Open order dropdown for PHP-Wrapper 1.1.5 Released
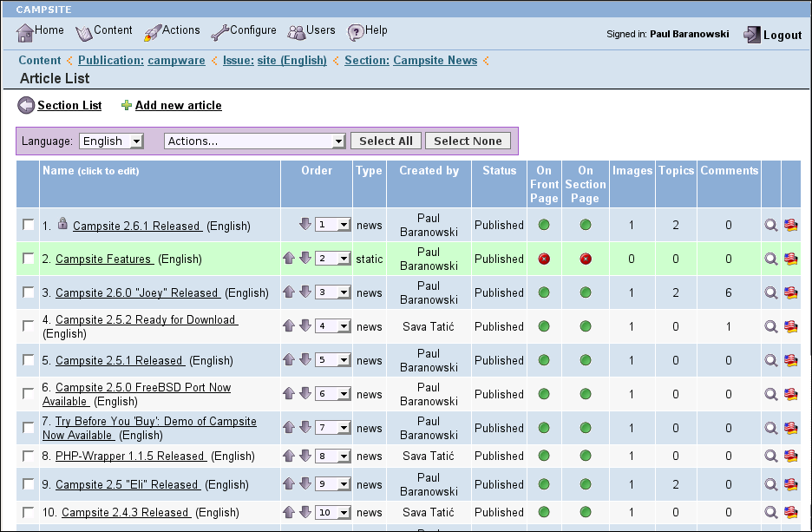 (x=333, y=456)
